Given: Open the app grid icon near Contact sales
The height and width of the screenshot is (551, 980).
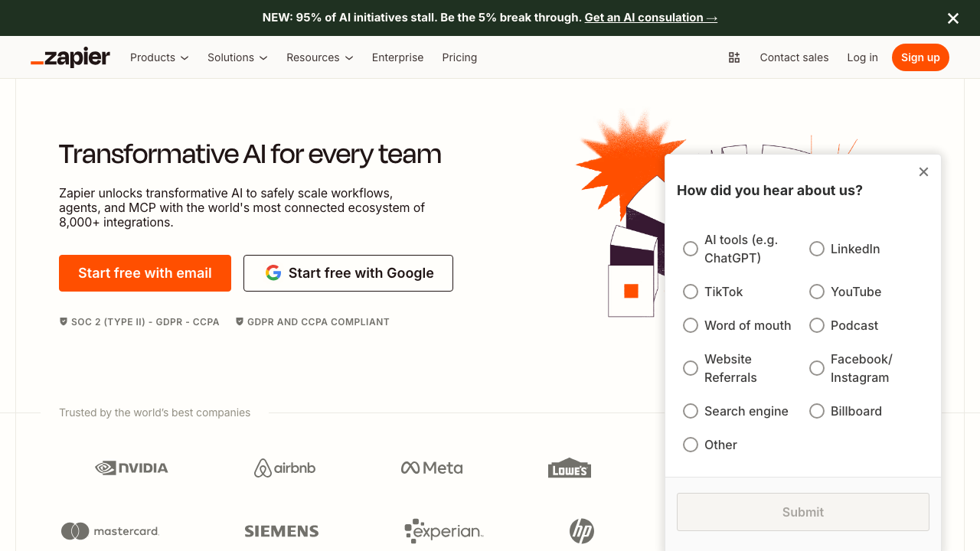Looking at the screenshot, I should coord(733,57).
